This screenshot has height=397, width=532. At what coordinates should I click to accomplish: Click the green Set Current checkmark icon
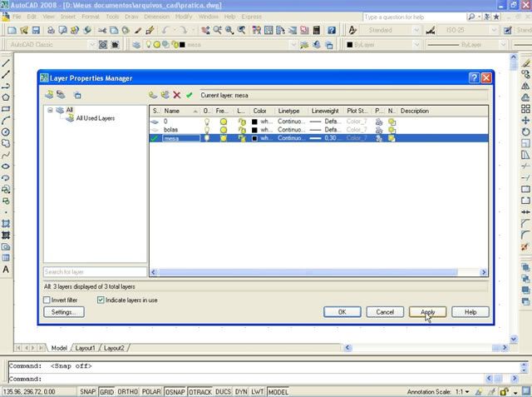pos(190,96)
